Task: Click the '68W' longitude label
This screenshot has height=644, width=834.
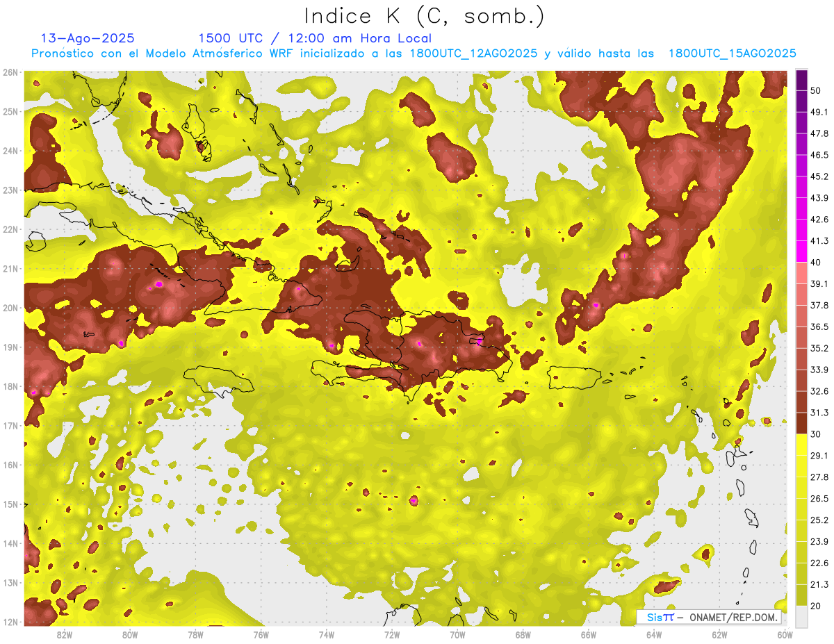Action: point(523,635)
